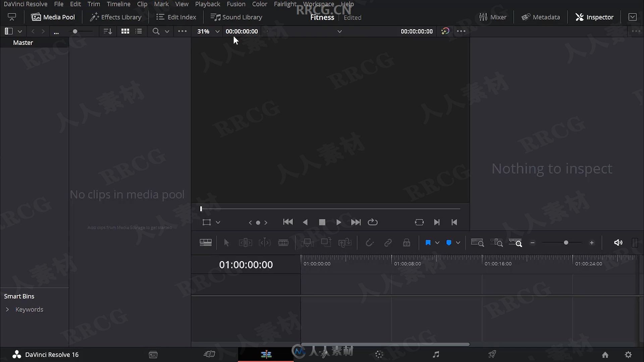Open the Metadata panel

(541, 17)
